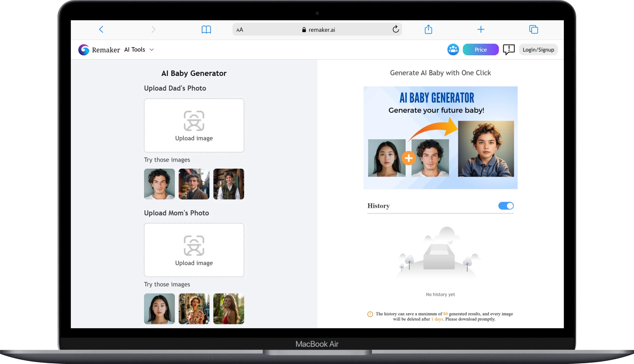This screenshot has width=634, height=364.
Task: Choose the man in green vest sample
Action: click(x=229, y=184)
